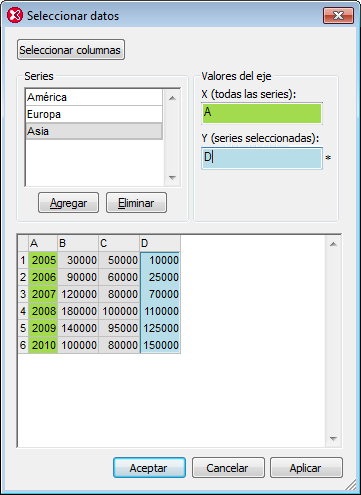Click cell 90000 in column B
Screen dimensions: 361x495
click(78, 277)
